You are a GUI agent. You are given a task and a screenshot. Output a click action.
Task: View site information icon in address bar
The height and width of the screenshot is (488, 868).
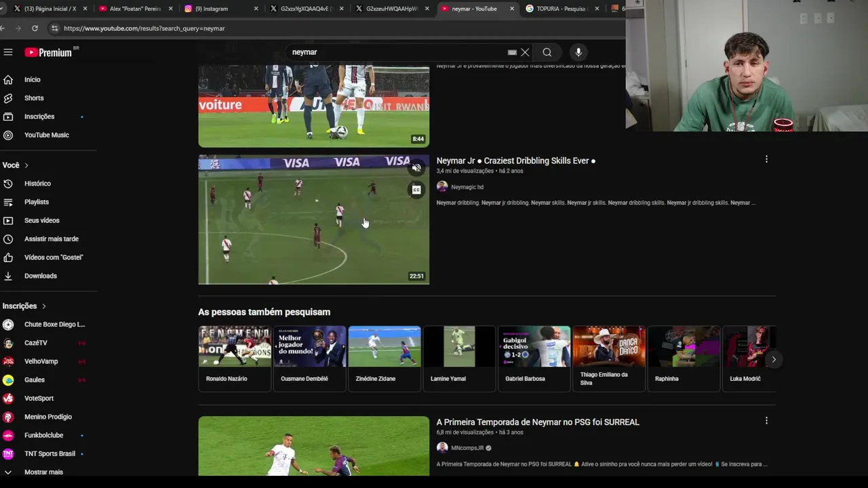pos(54,28)
